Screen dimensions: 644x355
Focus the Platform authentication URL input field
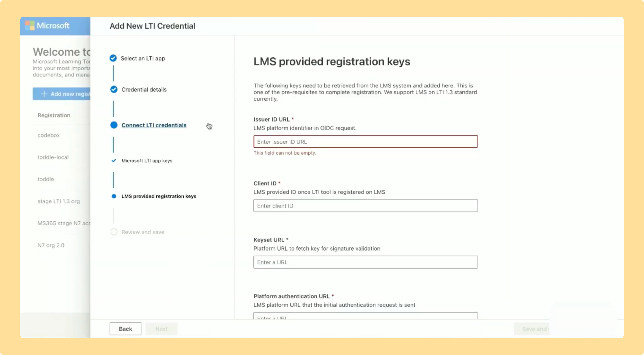click(365, 316)
